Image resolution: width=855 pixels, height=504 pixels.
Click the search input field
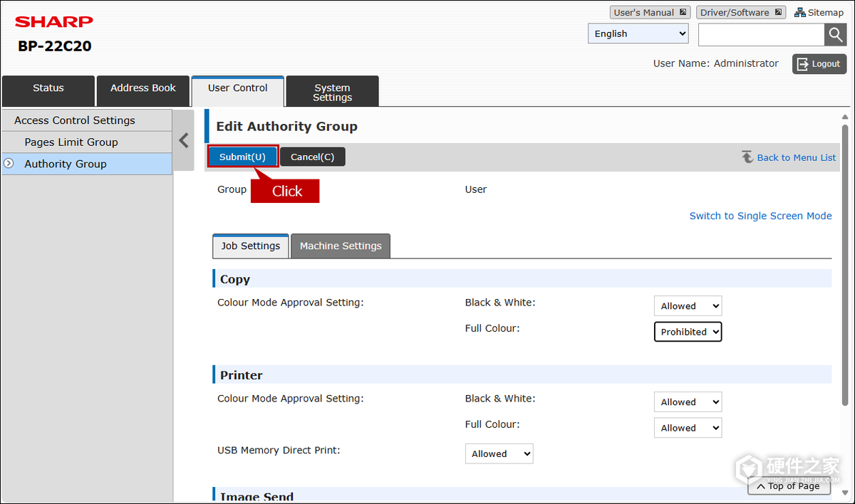pyautogui.click(x=762, y=34)
